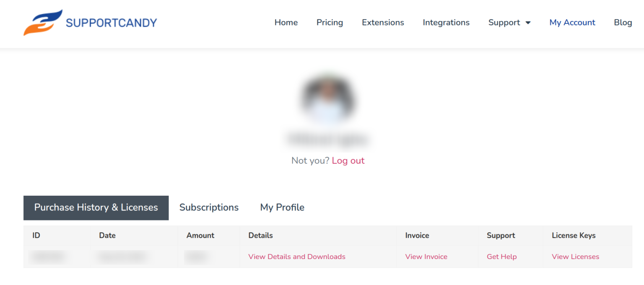
Task: Click the blurred profile avatar
Action: tap(328, 99)
